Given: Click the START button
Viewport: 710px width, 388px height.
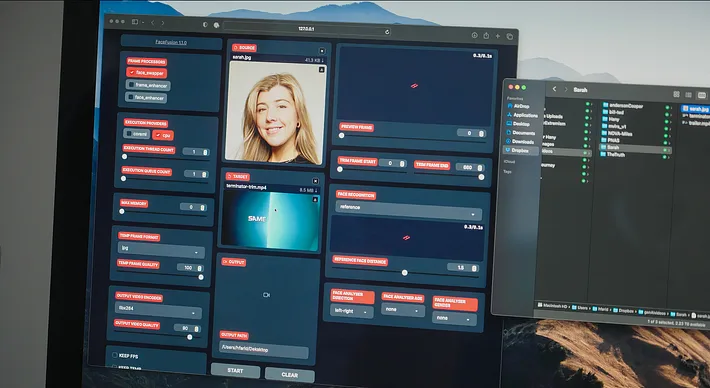Looking at the screenshot, I should 235,370.
